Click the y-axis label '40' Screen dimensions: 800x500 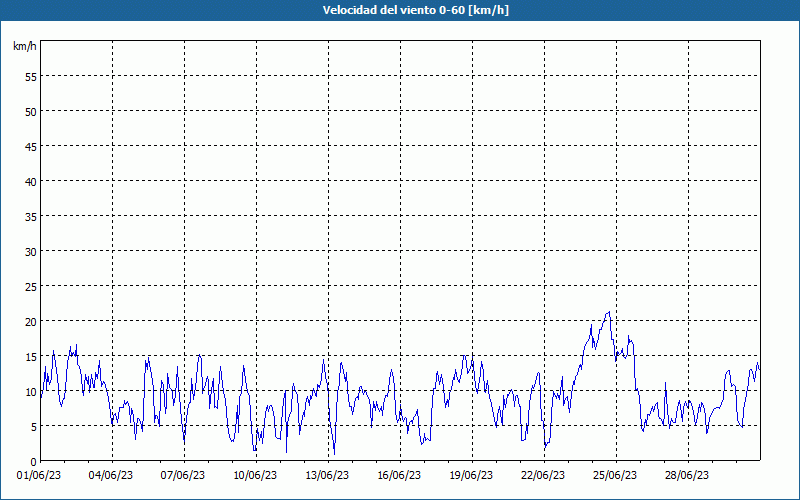[x=31, y=182]
